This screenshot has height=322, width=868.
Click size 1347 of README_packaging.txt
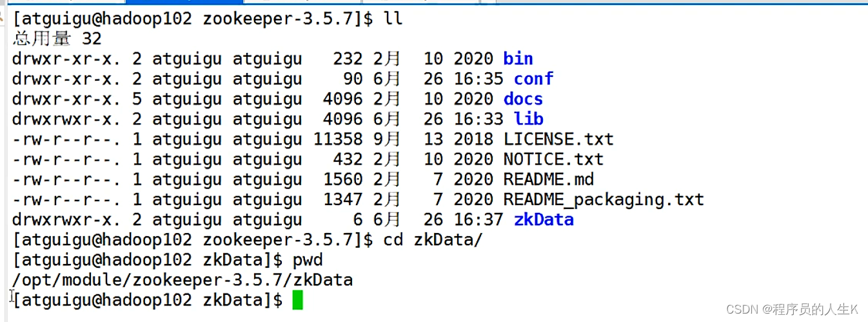click(343, 199)
